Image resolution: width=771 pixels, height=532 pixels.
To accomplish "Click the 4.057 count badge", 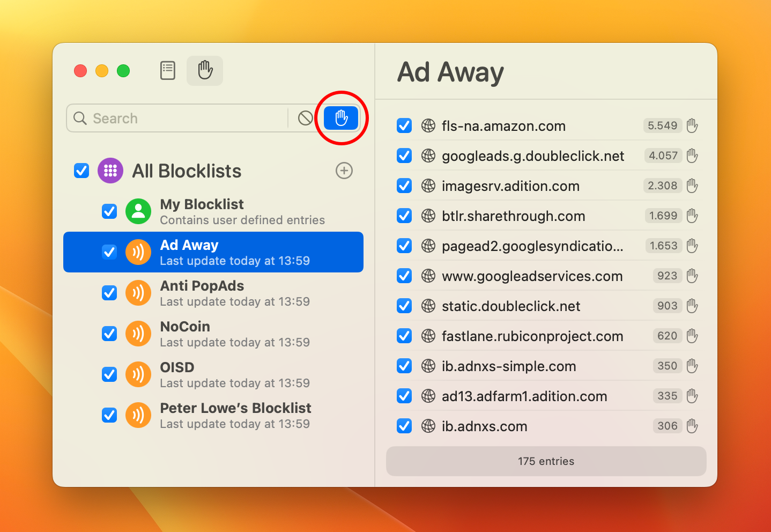I will click(663, 156).
